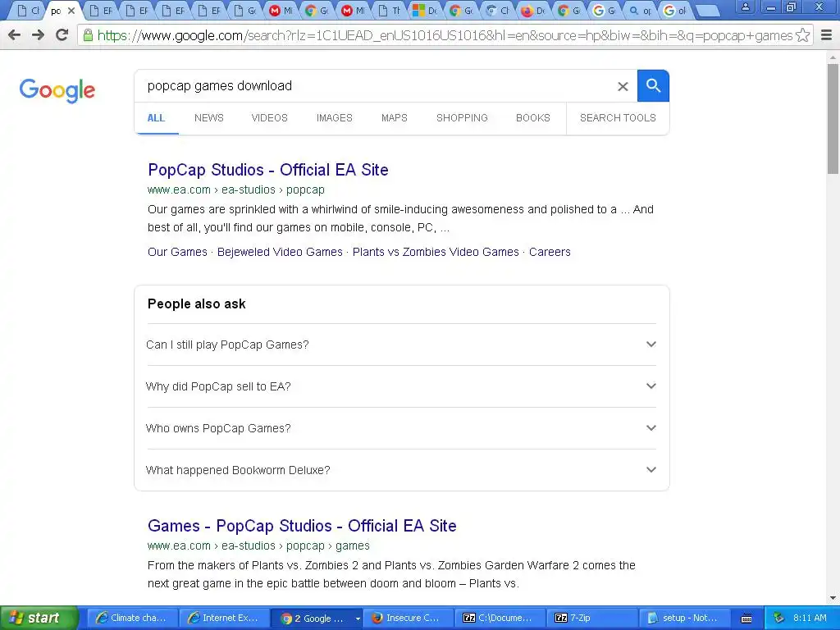Image resolution: width=840 pixels, height=630 pixels.
Task: Open the Chrome hamburger menu
Action: tap(826, 35)
